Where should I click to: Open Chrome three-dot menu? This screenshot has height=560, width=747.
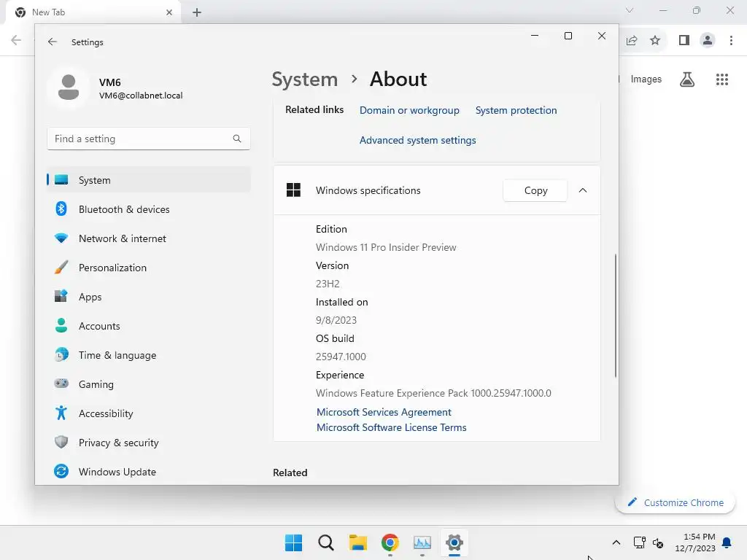(x=731, y=41)
